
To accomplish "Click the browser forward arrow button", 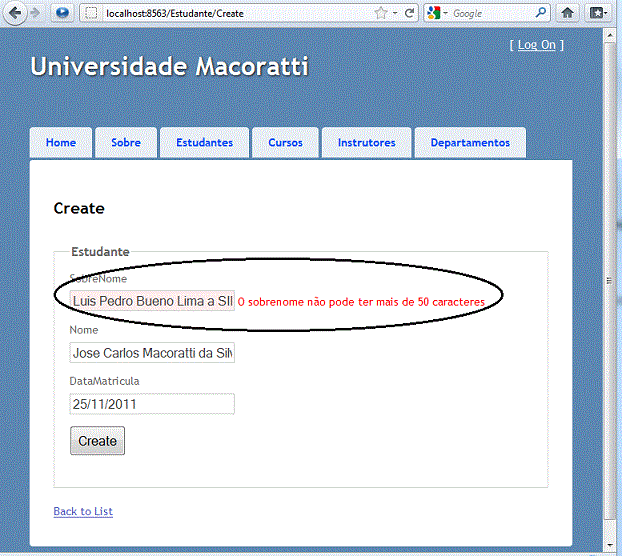I will [x=35, y=13].
